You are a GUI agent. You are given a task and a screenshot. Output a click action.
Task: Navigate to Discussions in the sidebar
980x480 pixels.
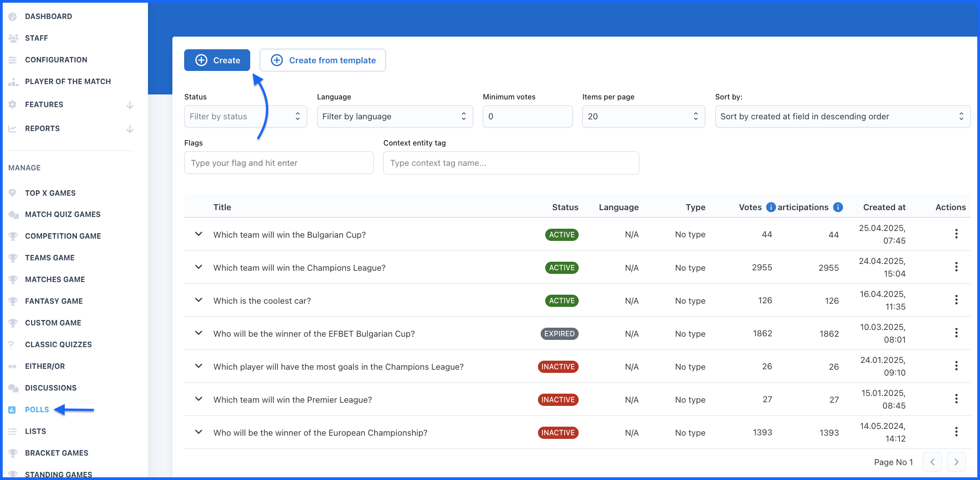tap(51, 388)
